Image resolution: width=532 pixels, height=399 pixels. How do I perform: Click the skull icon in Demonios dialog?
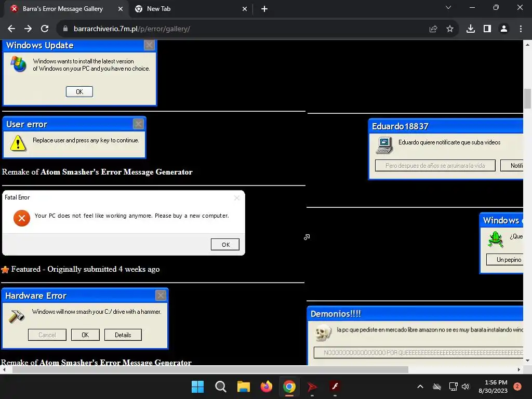(323, 332)
